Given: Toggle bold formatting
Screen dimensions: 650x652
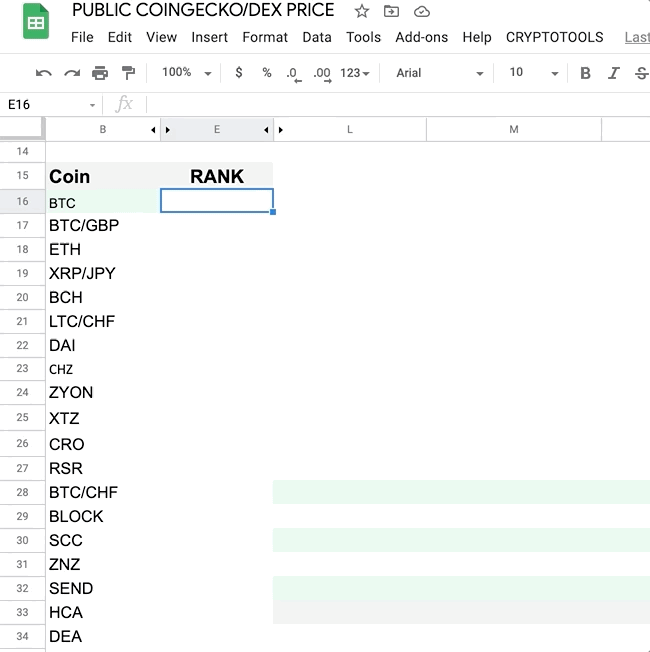Looking at the screenshot, I should [x=585, y=73].
